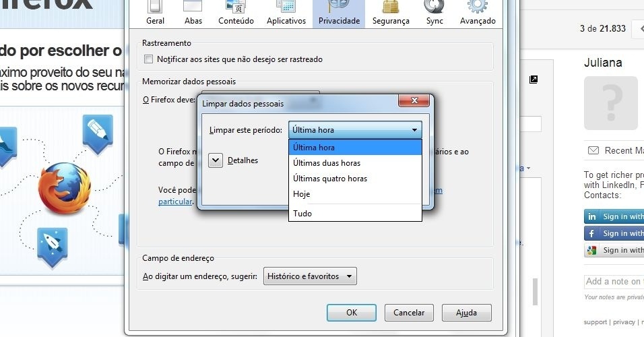Switch to the Avançado tab
The width and height of the screenshot is (644, 337).
(x=478, y=14)
